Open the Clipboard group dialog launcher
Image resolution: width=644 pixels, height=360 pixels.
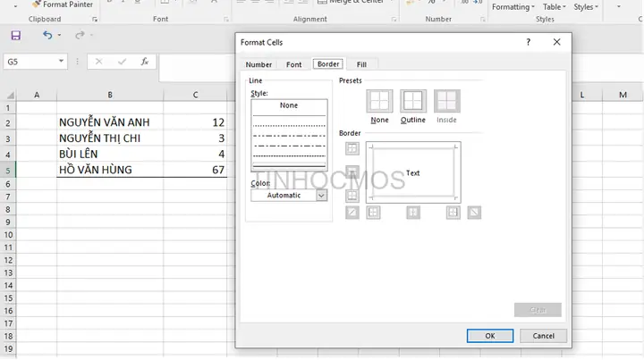[x=95, y=20]
